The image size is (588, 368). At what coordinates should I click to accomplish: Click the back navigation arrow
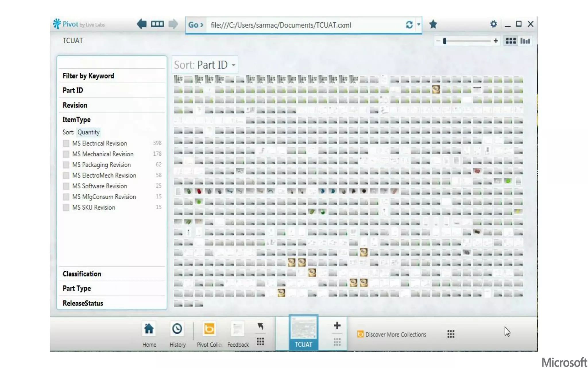pos(142,24)
